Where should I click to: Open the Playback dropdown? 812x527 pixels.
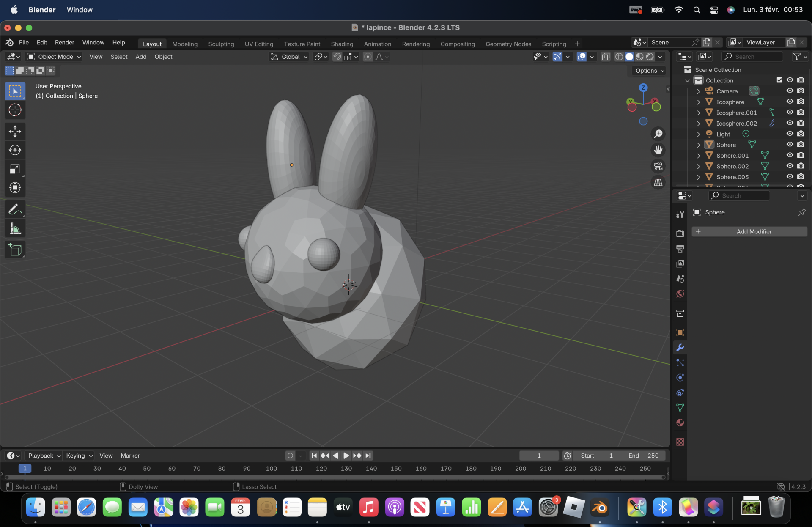[x=44, y=456]
